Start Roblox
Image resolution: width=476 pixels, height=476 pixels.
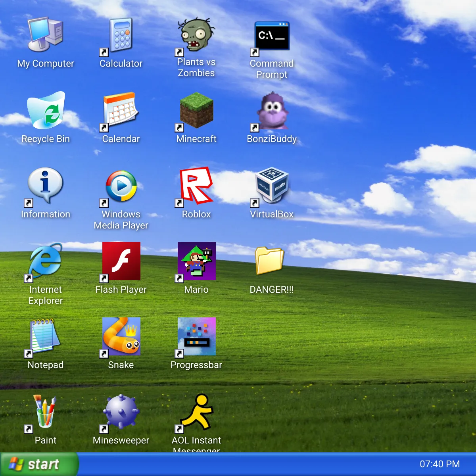point(196,185)
